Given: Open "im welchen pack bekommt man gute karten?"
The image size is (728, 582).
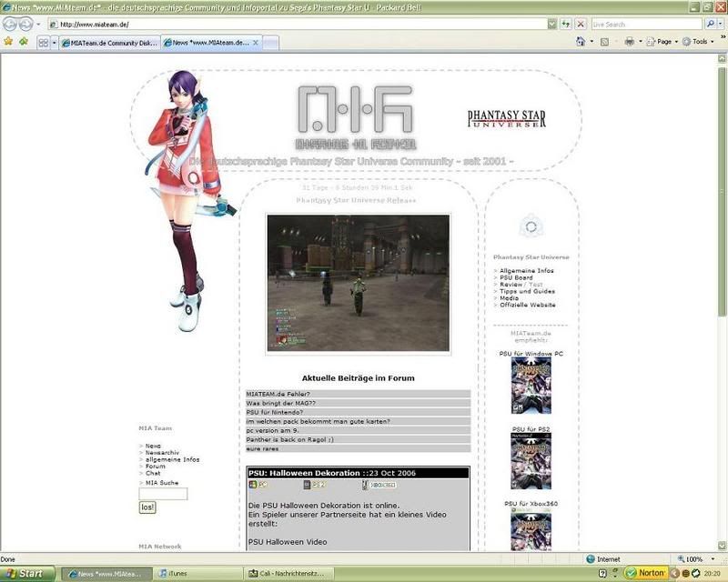Looking at the screenshot, I should coord(318,421).
